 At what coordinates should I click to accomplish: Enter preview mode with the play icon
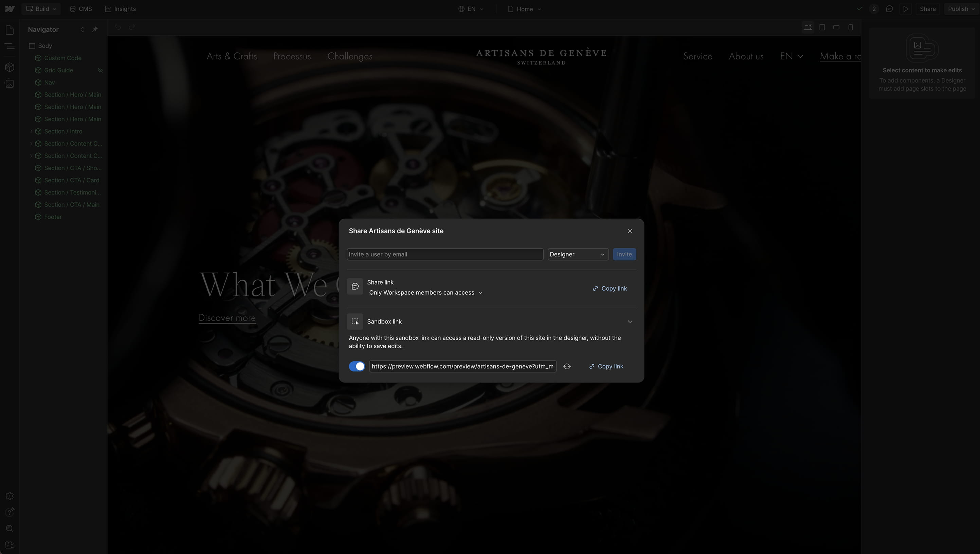[906, 9]
